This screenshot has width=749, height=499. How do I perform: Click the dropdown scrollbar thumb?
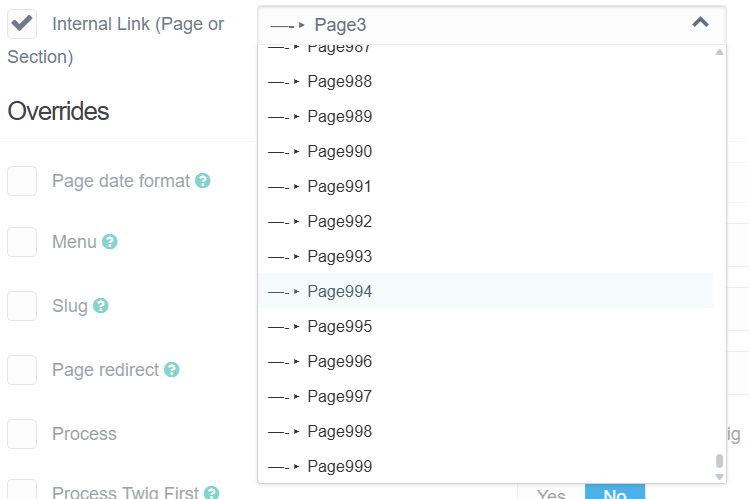click(x=719, y=461)
